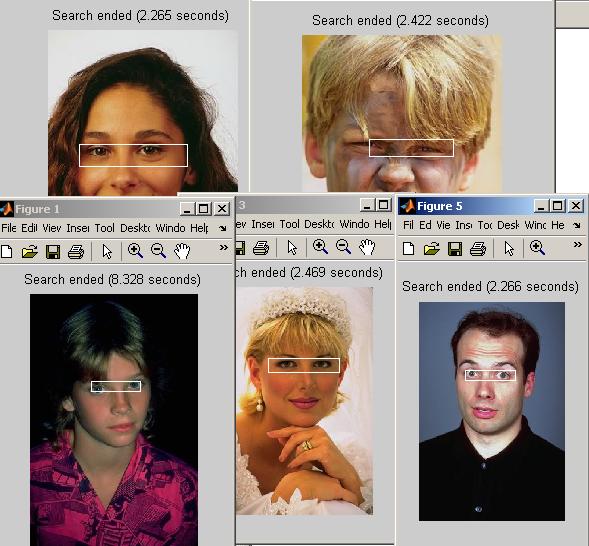This screenshot has height=546, width=589.
Task: Click title 'Search ended (2.422 seconds)'
Action: coord(400,20)
